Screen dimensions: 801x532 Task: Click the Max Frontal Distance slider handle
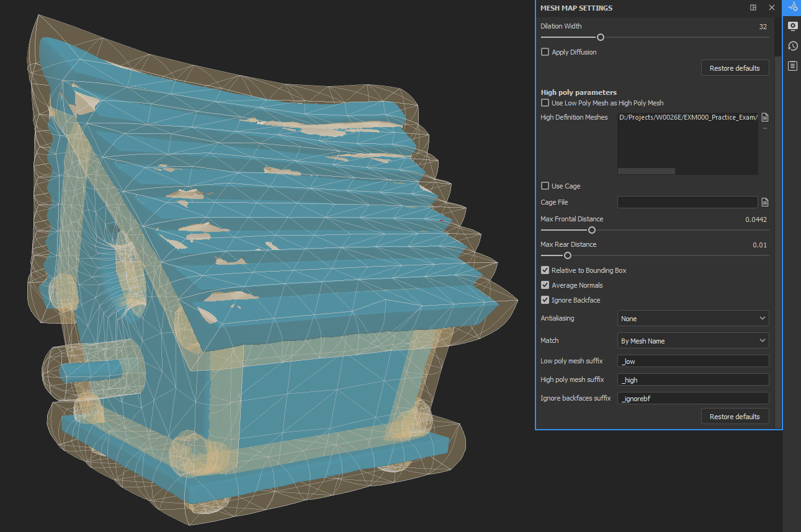pyautogui.click(x=591, y=230)
